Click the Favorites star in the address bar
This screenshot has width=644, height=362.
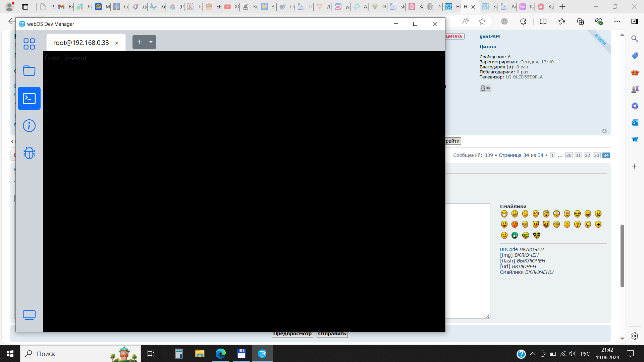tap(482, 21)
